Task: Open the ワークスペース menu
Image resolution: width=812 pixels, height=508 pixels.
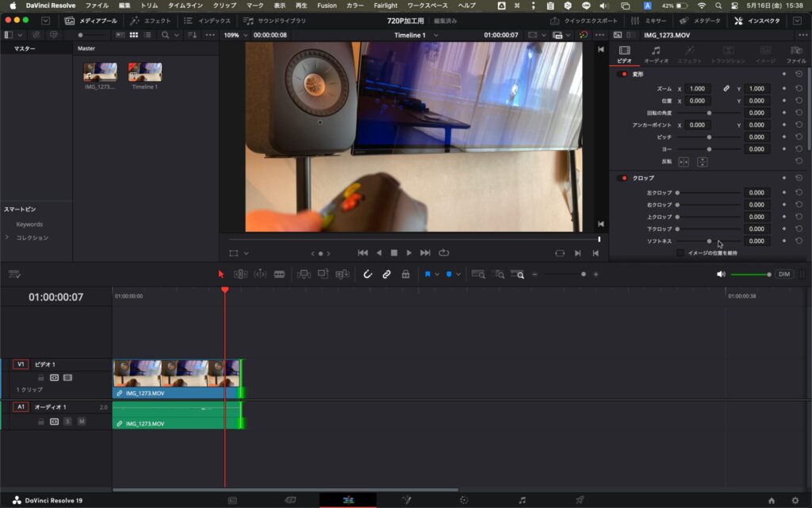Action: pyautogui.click(x=427, y=6)
